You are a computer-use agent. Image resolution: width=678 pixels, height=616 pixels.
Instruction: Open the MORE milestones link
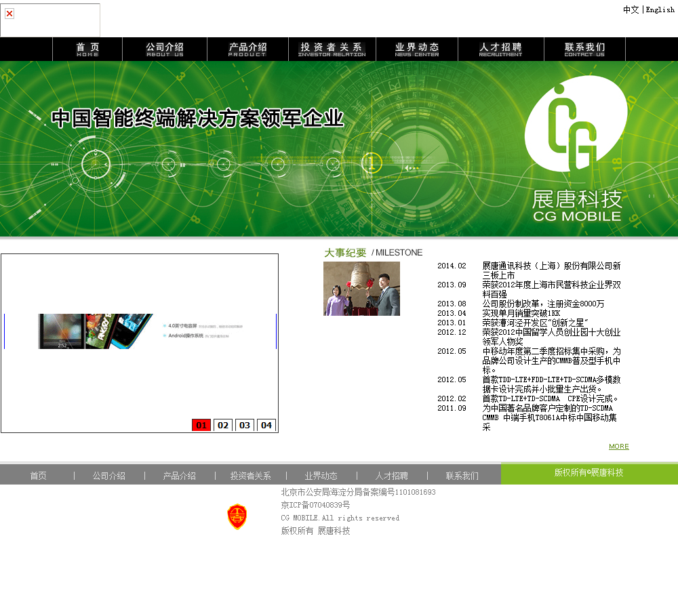(619, 446)
